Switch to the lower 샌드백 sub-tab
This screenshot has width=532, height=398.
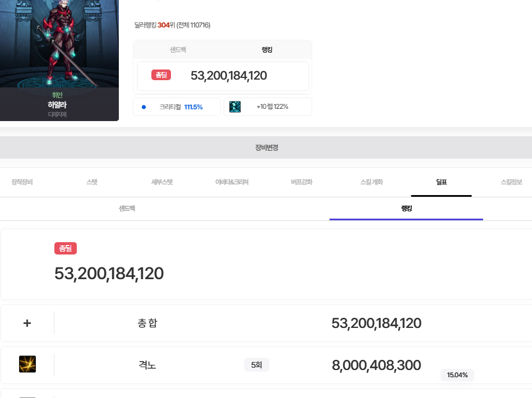(x=127, y=209)
